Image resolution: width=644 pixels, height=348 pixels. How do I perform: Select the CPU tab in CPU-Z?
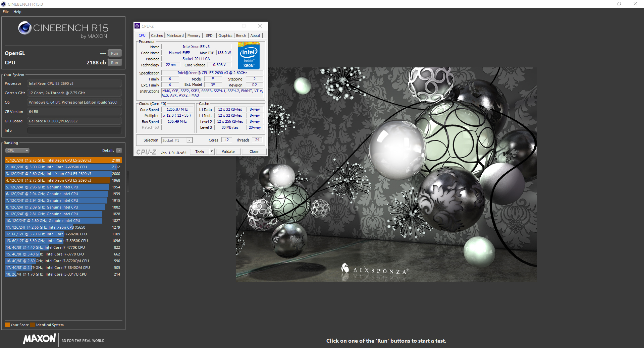pos(142,35)
